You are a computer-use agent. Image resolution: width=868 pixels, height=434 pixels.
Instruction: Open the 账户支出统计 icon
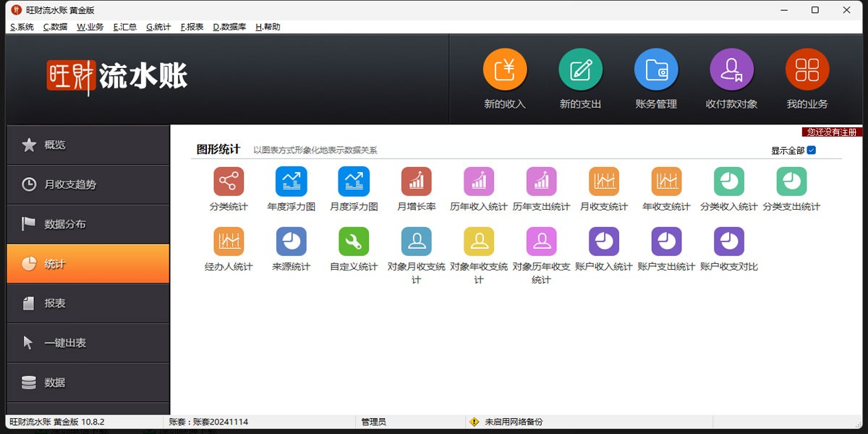click(666, 242)
